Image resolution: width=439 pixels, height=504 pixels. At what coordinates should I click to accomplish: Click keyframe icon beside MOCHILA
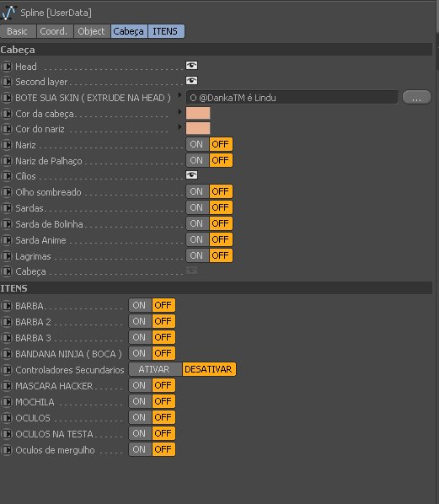tap(7, 402)
